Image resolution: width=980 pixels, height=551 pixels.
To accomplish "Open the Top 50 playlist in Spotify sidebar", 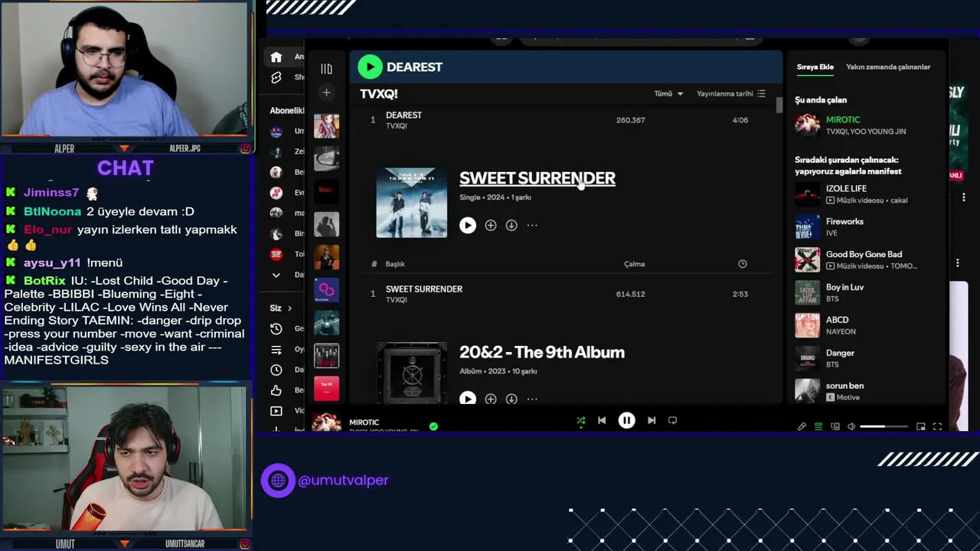I will coord(327,389).
